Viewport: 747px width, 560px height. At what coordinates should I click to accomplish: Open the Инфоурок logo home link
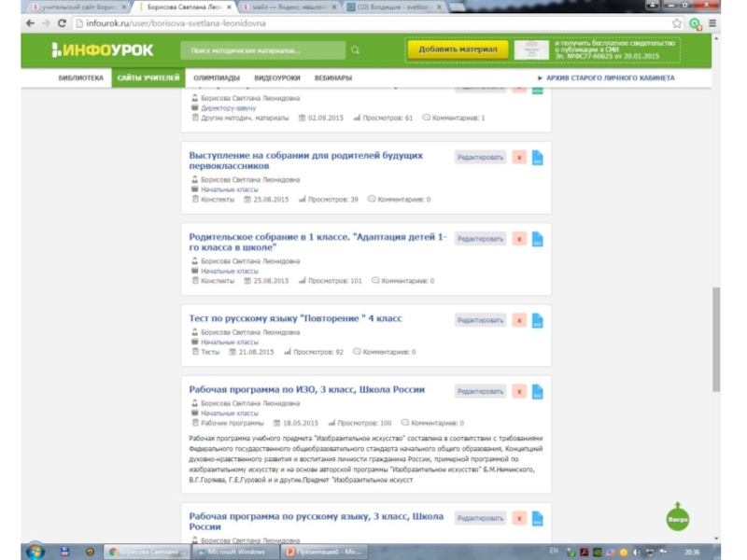point(103,50)
